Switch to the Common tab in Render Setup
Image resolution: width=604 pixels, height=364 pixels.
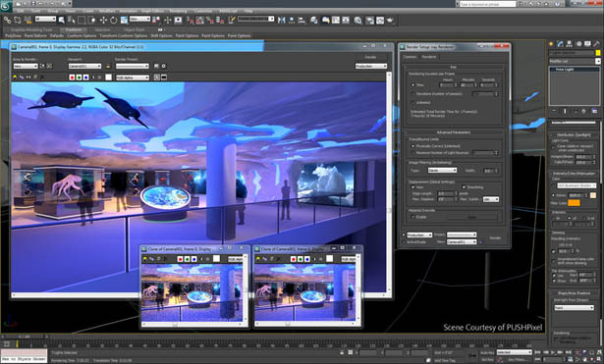410,57
